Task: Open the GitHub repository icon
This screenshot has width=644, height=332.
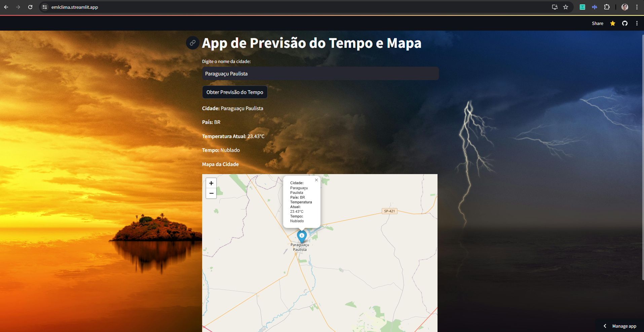Action: [x=625, y=23]
